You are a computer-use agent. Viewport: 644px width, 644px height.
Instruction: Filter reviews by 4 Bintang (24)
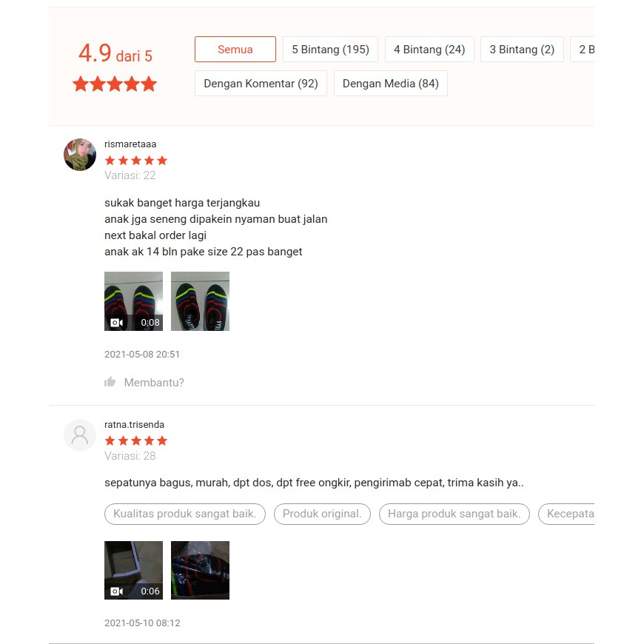(429, 50)
